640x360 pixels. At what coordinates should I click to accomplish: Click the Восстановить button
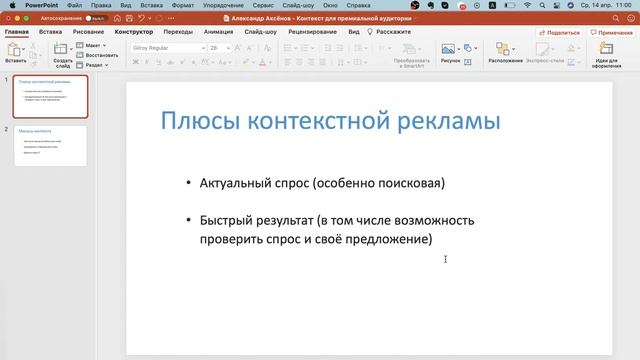[x=97, y=55]
